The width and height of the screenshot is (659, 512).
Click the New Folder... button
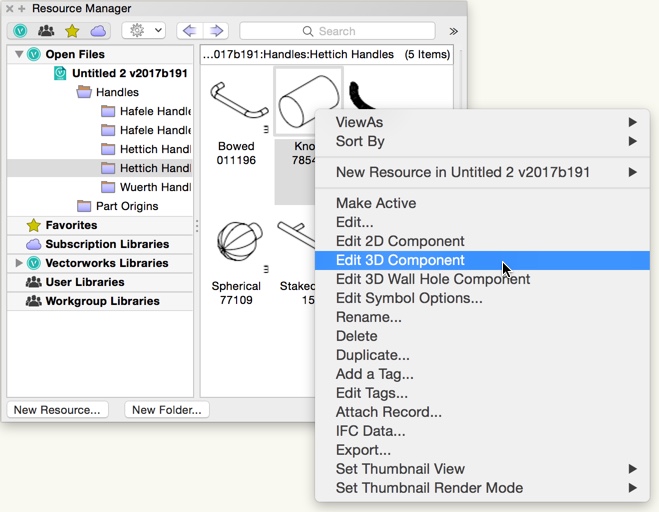(x=166, y=410)
